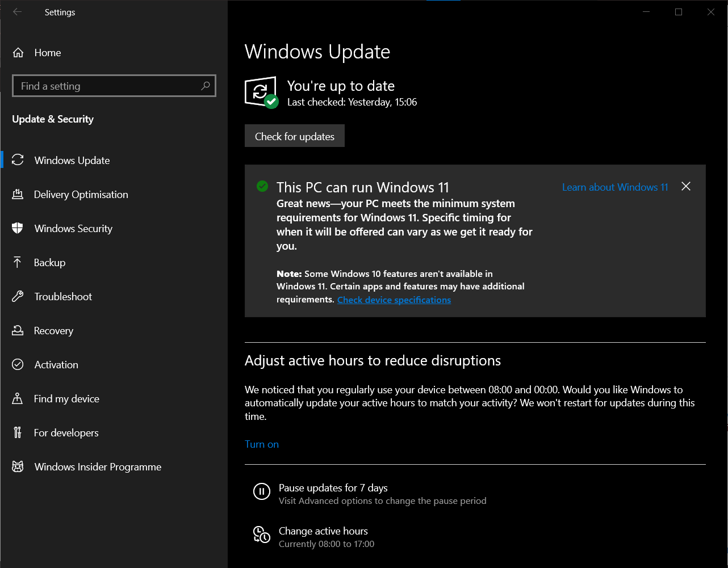The width and height of the screenshot is (728, 568).
Task: Dismiss the Windows 11 notice banner
Action: pos(686,186)
